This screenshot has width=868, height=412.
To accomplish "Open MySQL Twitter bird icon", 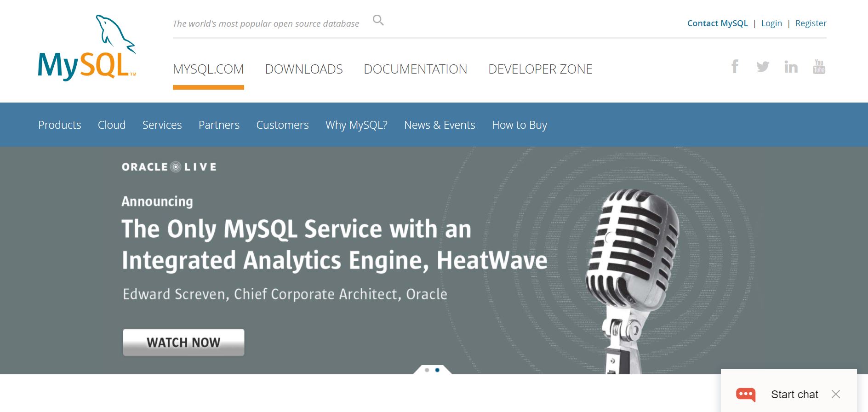I will click(763, 67).
